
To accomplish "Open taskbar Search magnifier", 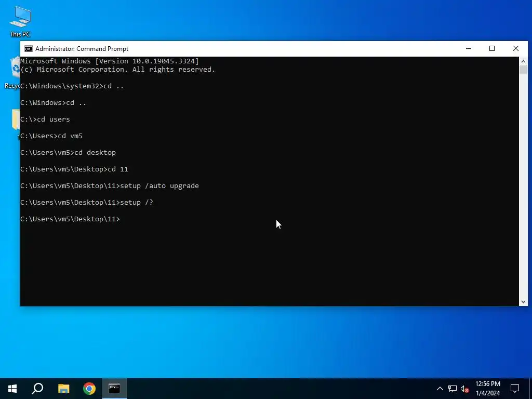I will pyautogui.click(x=37, y=389).
